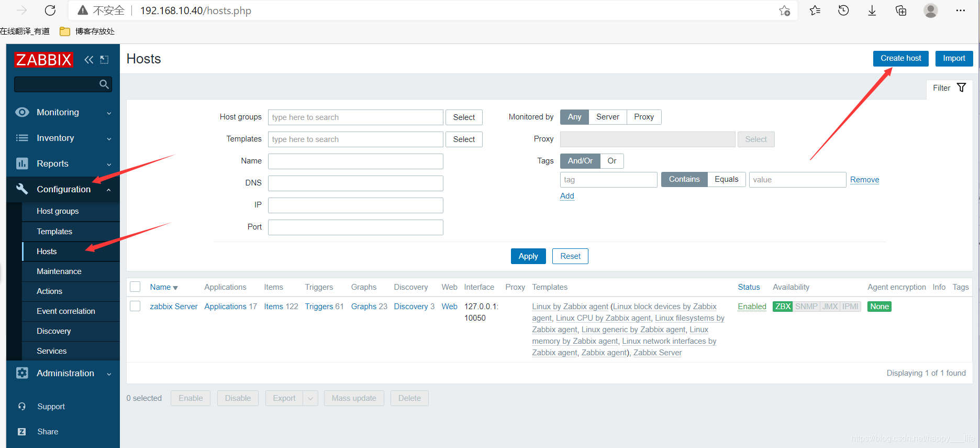This screenshot has height=448, width=980.
Task: Add page to favorites star icon
Action: click(x=784, y=10)
